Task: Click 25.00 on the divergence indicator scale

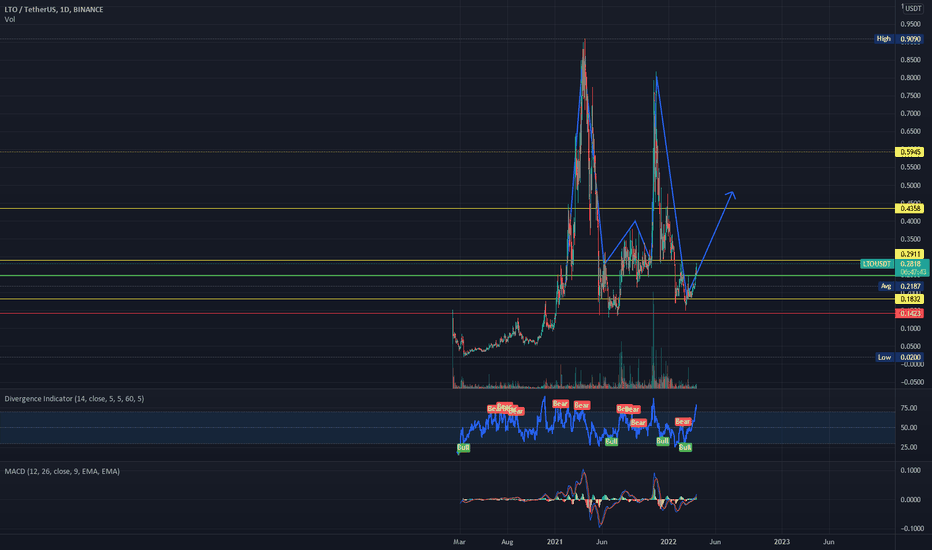Action: pos(909,447)
